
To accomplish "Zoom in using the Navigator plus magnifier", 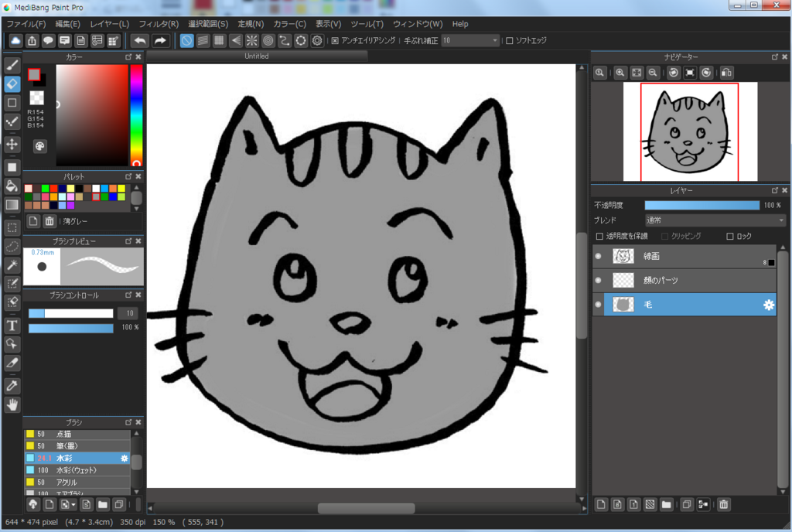I will pos(620,73).
